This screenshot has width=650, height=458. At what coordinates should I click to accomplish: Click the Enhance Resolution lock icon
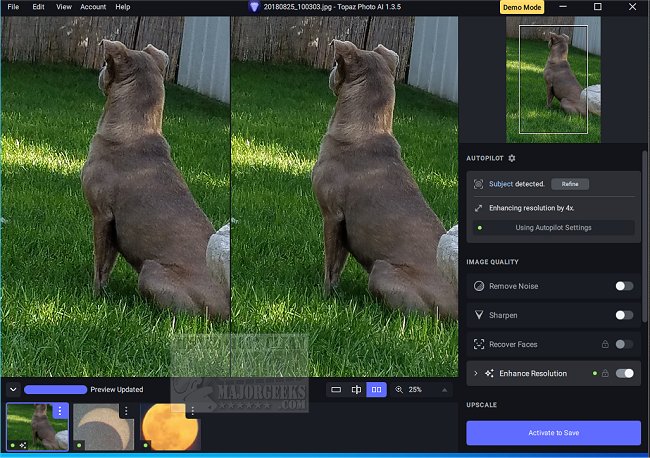click(x=606, y=373)
